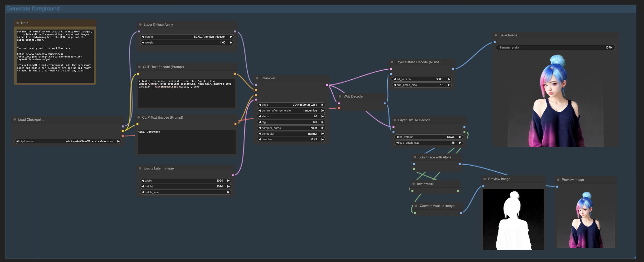Click the black-and-white mask preview image
This screenshot has width=644, height=262.
coord(513,219)
